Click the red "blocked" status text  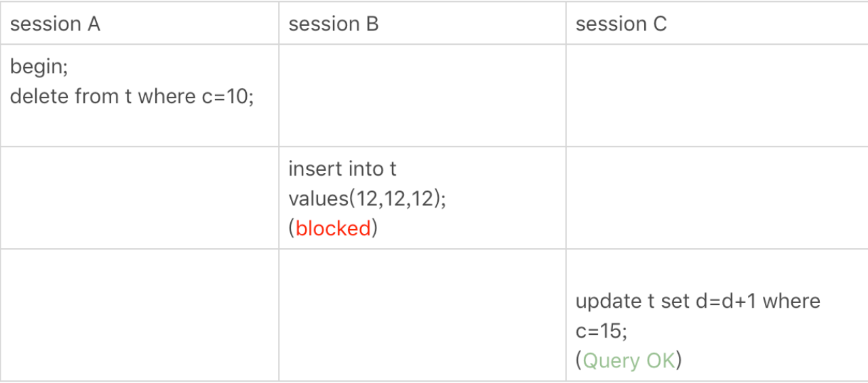click(333, 228)
